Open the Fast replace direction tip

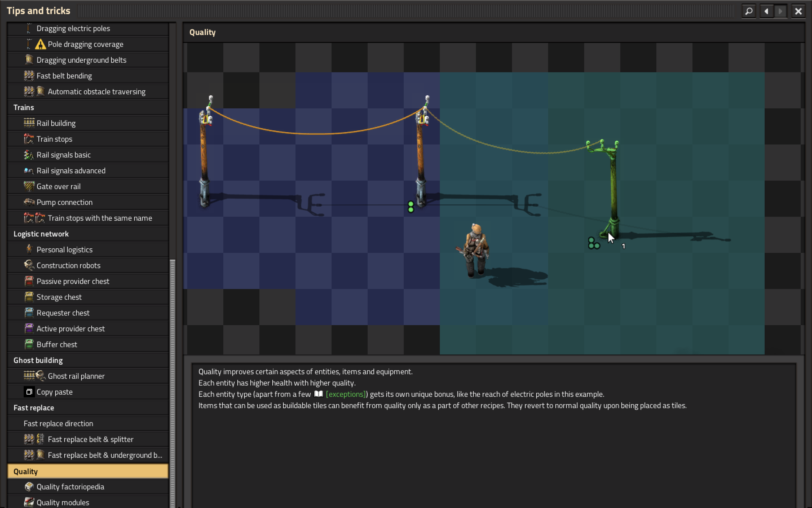click(88, 423)
